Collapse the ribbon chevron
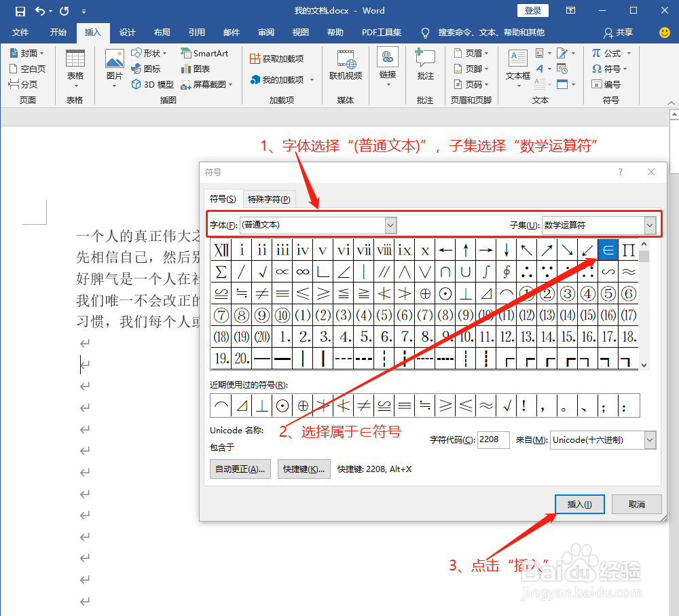 [671, 103]
